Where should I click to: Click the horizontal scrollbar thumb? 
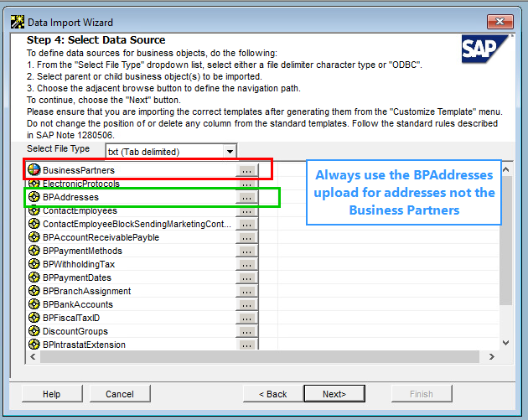click(x=260, y=356)
